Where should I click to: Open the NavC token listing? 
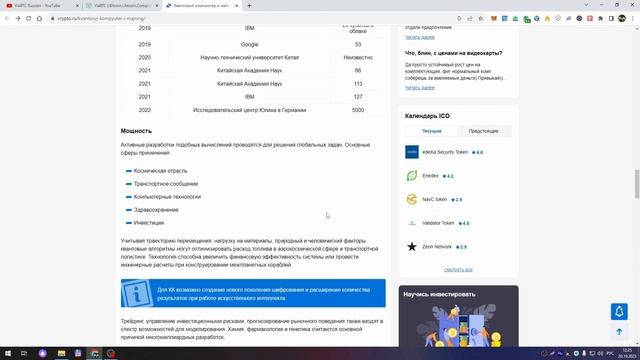click(435, 199)
